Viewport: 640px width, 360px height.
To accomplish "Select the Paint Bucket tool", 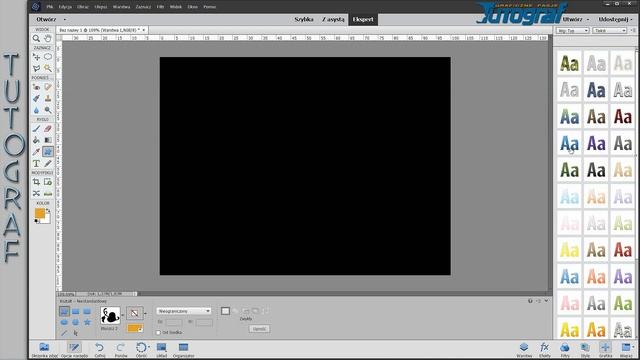I will point(36,140).
